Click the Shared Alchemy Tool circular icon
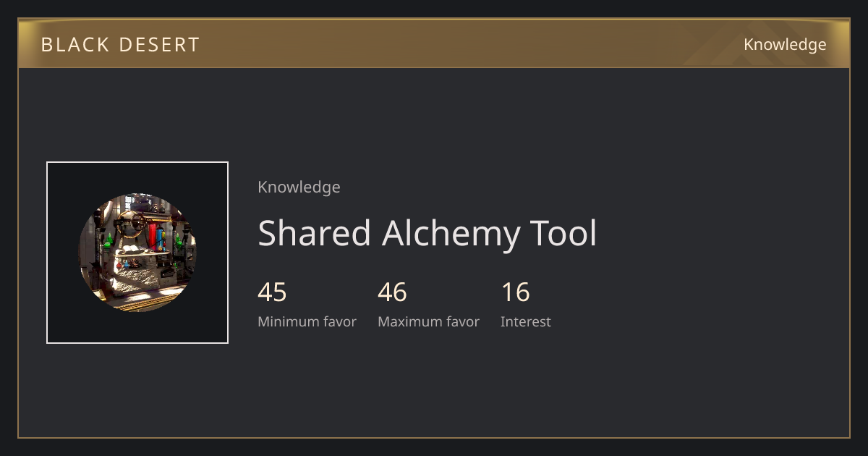 point(137,253)
